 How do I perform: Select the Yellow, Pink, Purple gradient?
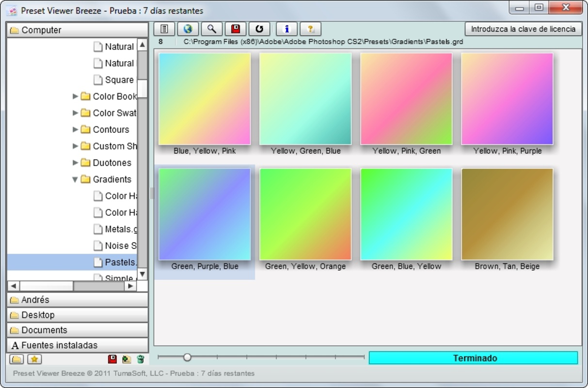point(507,99)
